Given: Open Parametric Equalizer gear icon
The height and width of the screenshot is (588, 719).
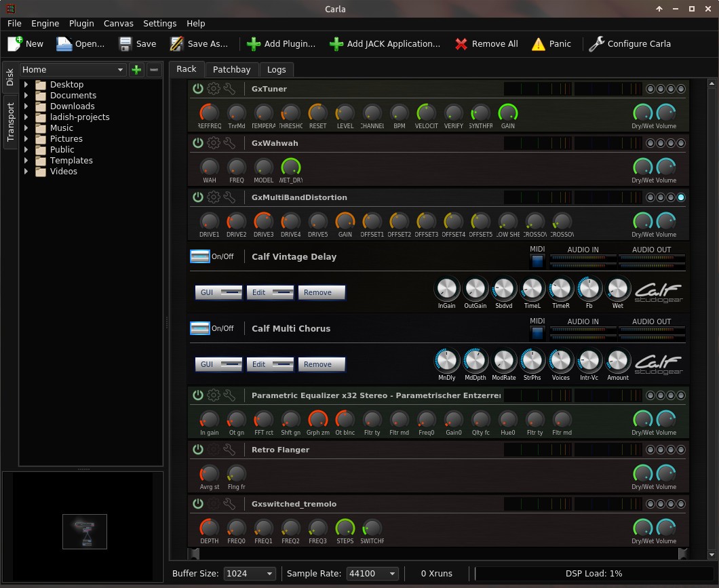Looking at the screenshot, I should (214, 395).
